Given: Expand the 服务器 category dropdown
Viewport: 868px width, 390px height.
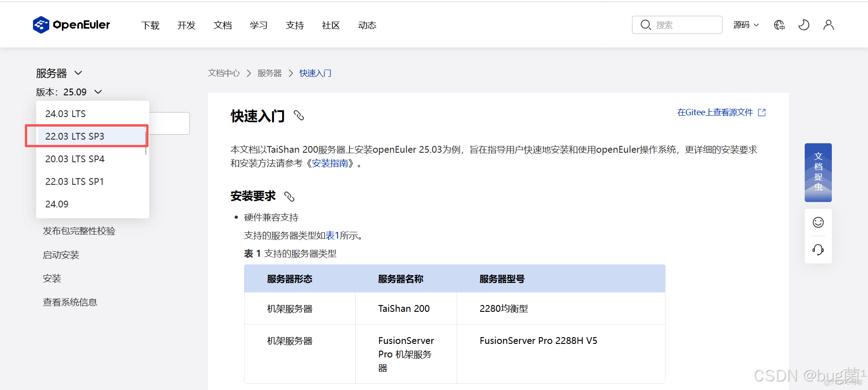Looking at the screenshot, I should pyautogui.click(x=59, y=73).
